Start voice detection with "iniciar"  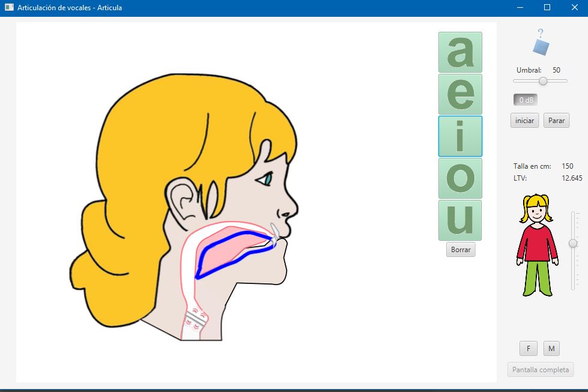[524, 120]
